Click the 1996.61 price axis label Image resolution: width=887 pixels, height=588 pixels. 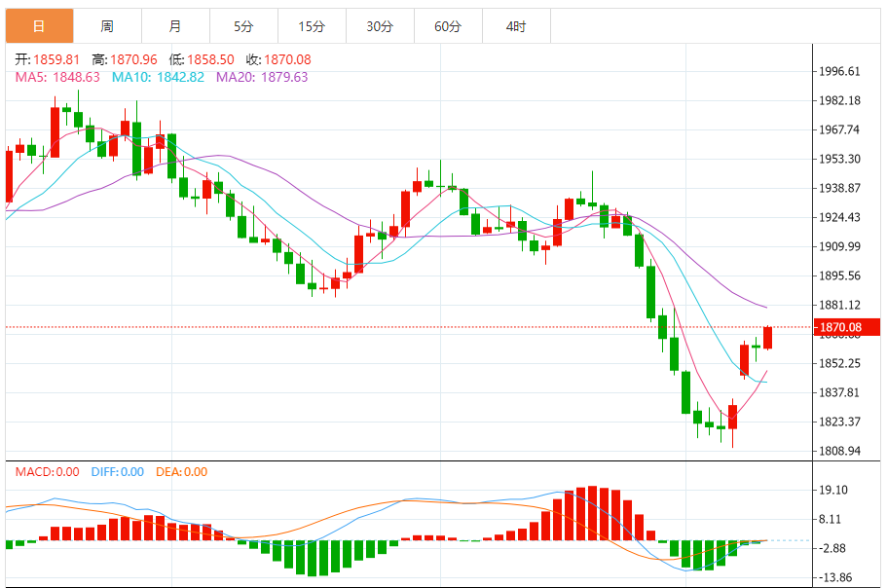click(839, 71)
